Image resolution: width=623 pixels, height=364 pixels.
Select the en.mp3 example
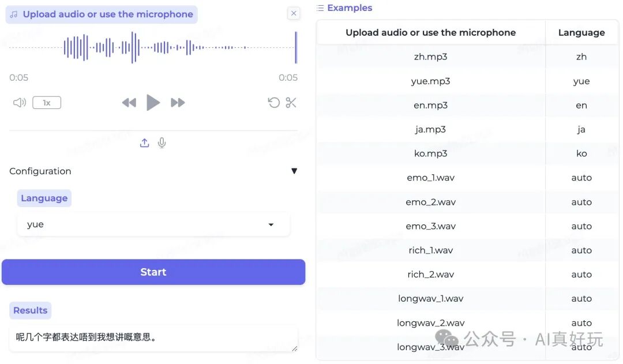pyautogui.click(x=430, y=106)
